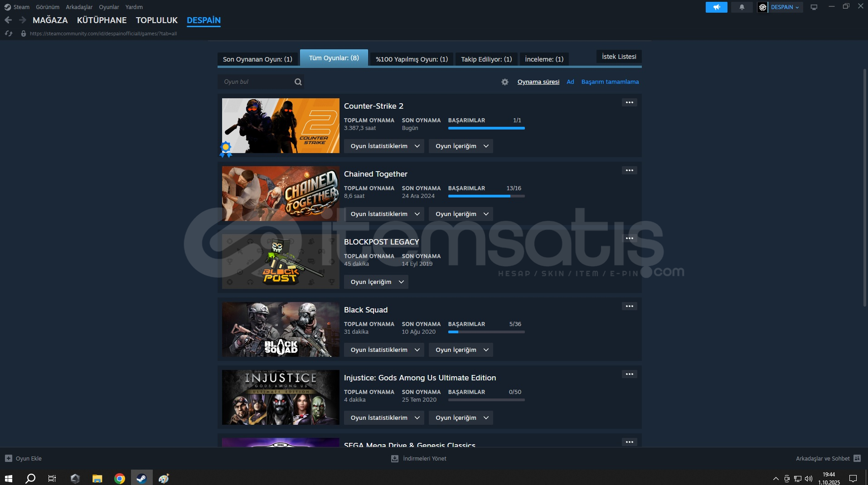Image resolution: width=868 pixels, height=485 pixels.
Task: Switch to Son Oynanan Oyun tab
Action: tap(257, 59)
